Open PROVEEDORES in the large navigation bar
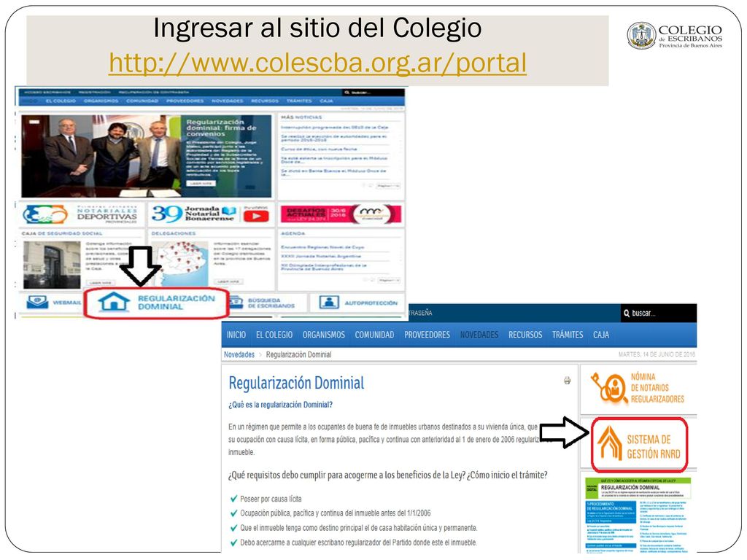 pos(427,335)
